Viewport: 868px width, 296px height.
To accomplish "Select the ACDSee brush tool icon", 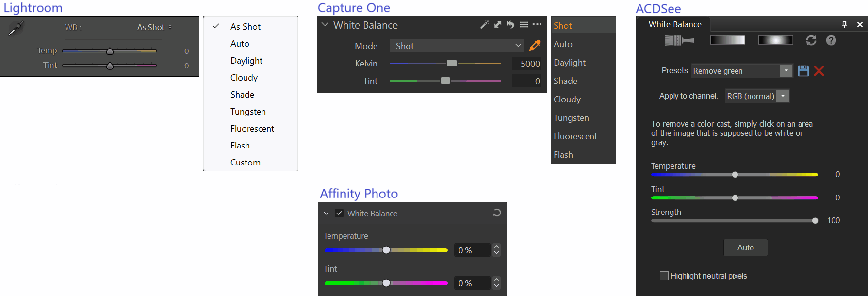I will pyautogui.click(x=679, y=40).
